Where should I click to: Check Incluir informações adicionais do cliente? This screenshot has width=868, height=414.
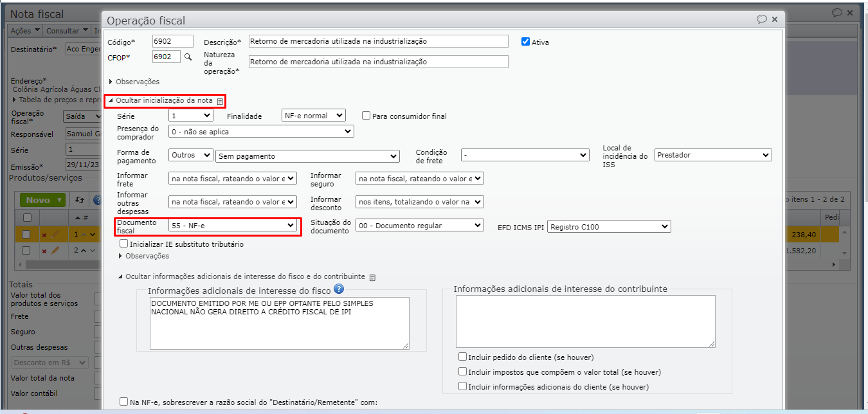click(x=462, y=386)
